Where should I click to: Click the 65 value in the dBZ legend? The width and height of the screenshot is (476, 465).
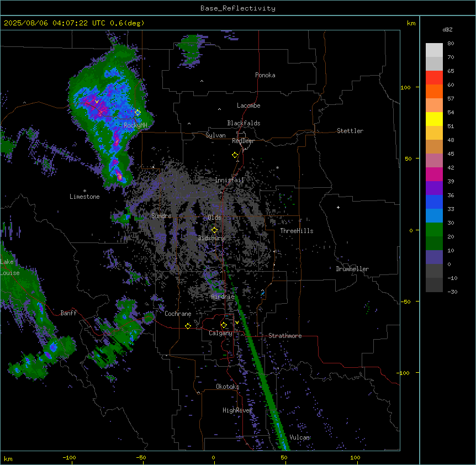coord(451,71)
